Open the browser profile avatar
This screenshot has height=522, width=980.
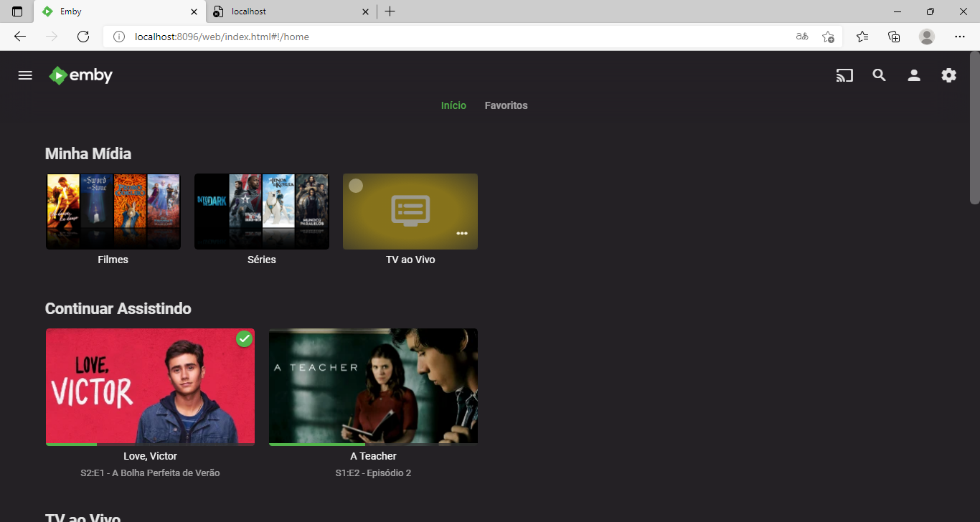927,37
